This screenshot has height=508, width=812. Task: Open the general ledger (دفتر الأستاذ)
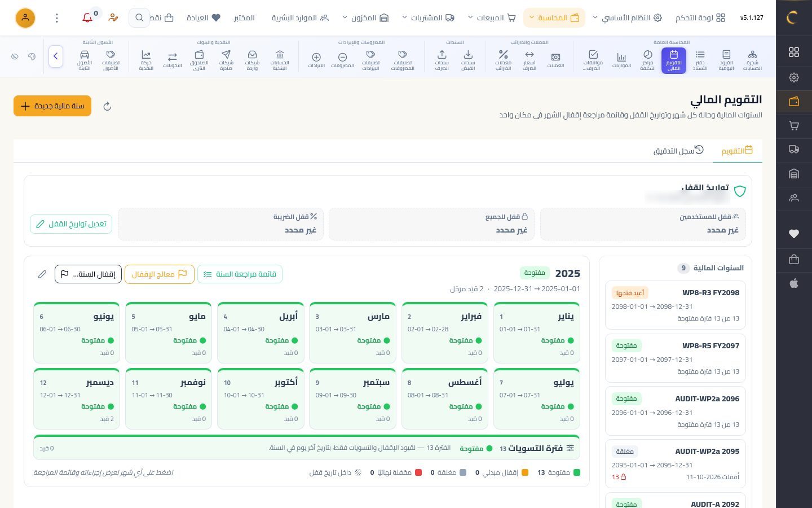pos(700,60)
